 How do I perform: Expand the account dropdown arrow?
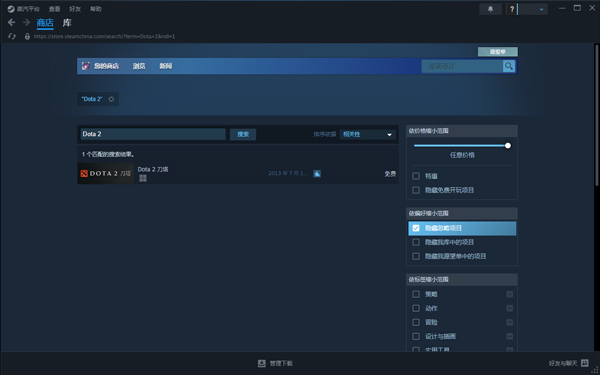541,10
